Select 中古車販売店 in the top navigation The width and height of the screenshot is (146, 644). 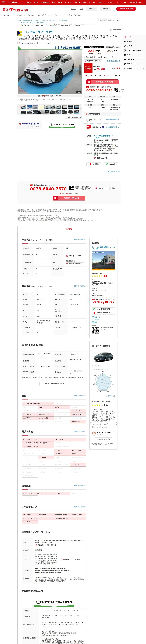(45, 2)
